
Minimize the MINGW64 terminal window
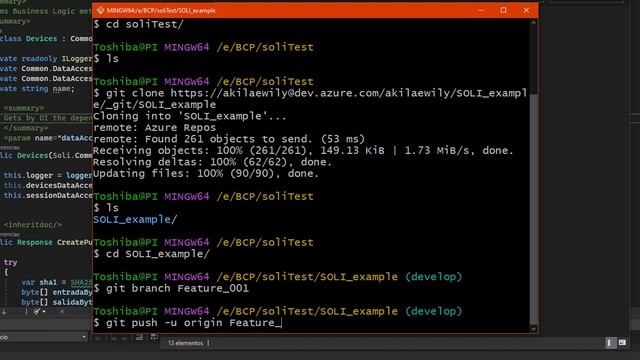click(x=481, y=11)
